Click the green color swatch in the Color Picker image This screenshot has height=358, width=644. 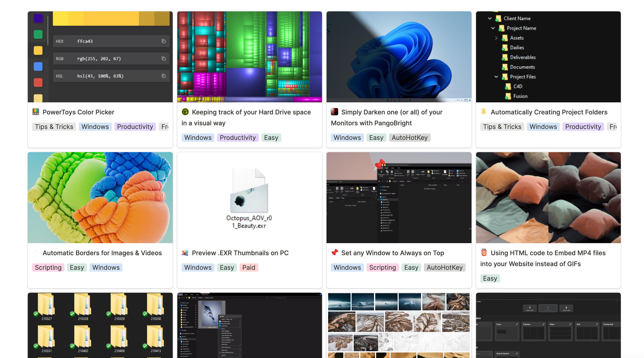[x=38, y=35]
